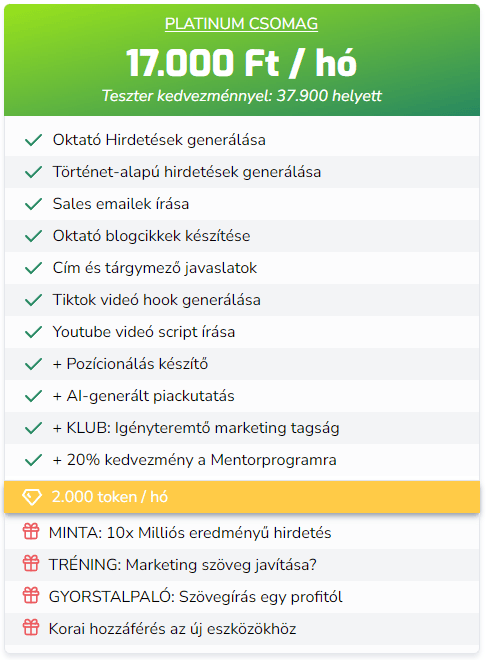Click Youtube videó script írása text

(144, 332)
